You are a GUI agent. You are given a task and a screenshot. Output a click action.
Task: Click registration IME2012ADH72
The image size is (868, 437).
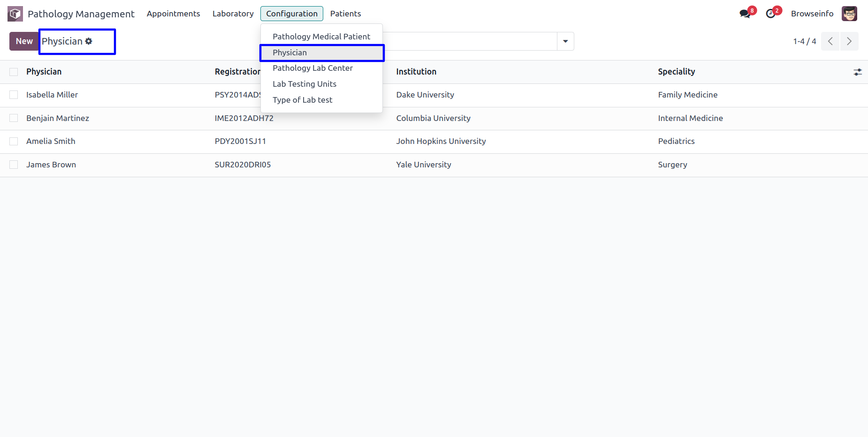[x=244, y=118]
